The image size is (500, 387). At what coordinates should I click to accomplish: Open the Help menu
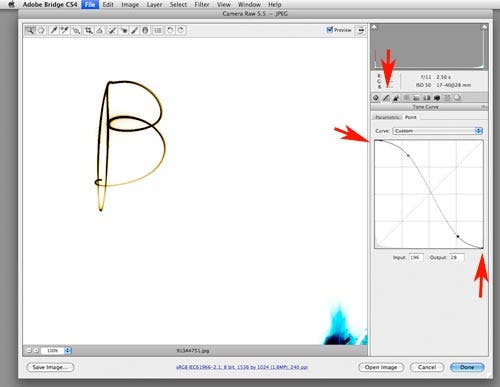coord(275,5)
